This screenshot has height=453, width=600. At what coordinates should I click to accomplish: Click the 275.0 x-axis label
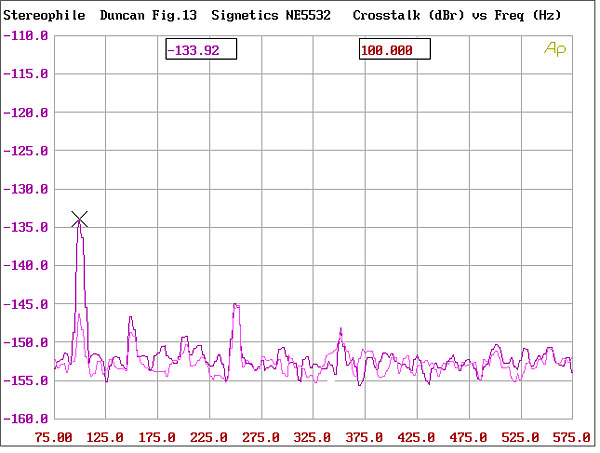click(x=261, y=437)
